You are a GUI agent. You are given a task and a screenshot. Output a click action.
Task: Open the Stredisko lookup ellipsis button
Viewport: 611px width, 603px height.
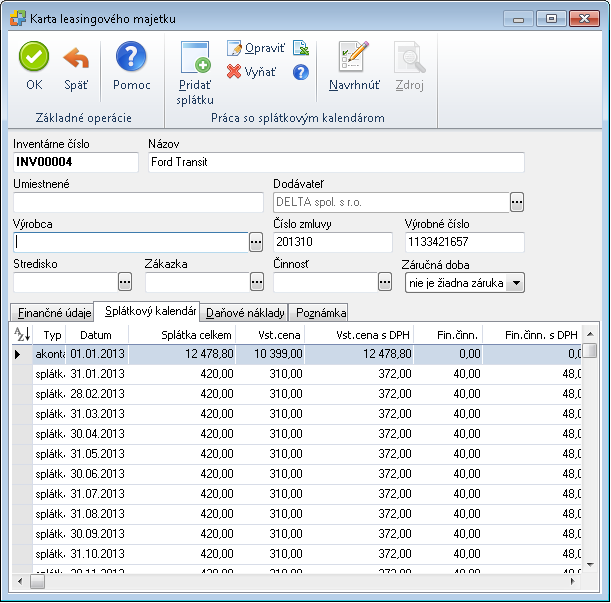[x=125, y=282]
